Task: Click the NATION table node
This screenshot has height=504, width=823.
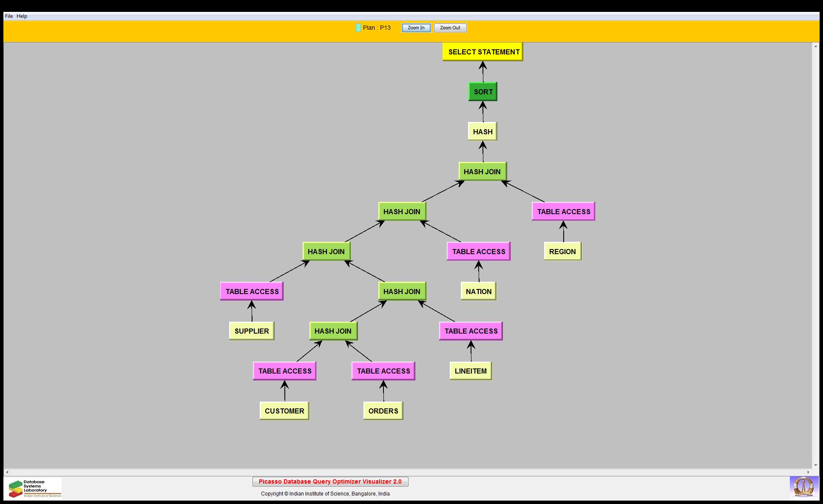Action: point(478,292)
